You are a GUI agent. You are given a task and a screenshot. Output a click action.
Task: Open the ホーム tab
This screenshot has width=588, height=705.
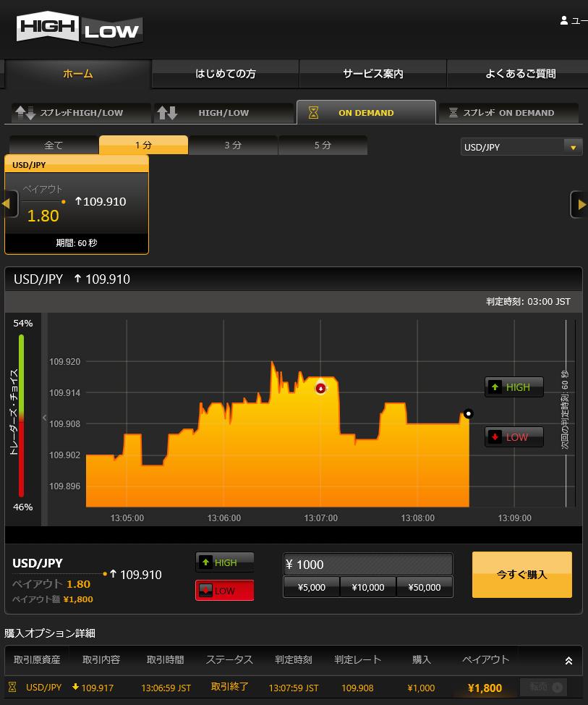77,74
